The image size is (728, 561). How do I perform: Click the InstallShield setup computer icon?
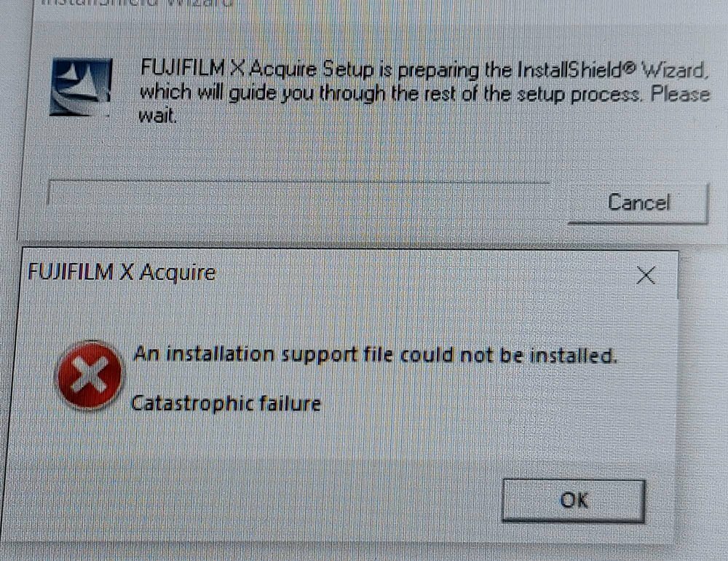[x=81, y=87]
